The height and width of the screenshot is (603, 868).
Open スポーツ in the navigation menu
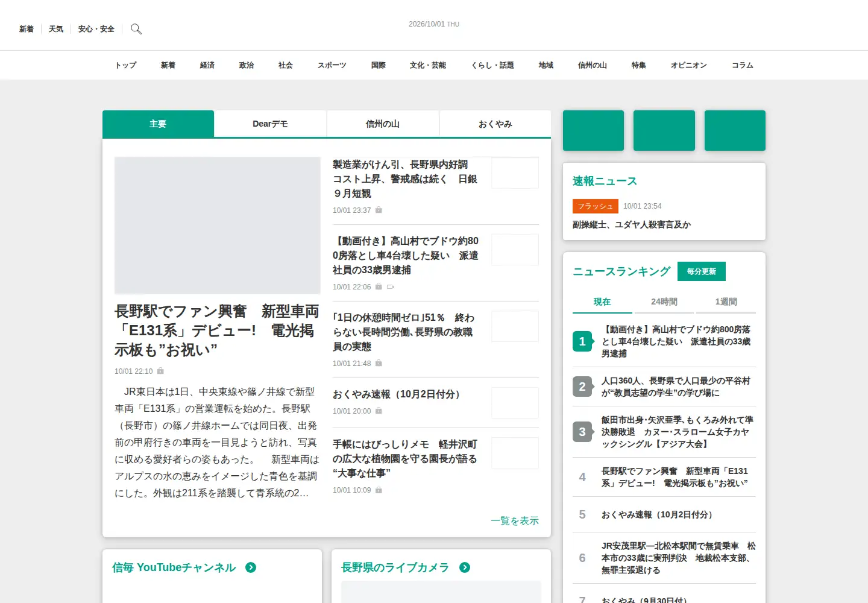(332, 65)
